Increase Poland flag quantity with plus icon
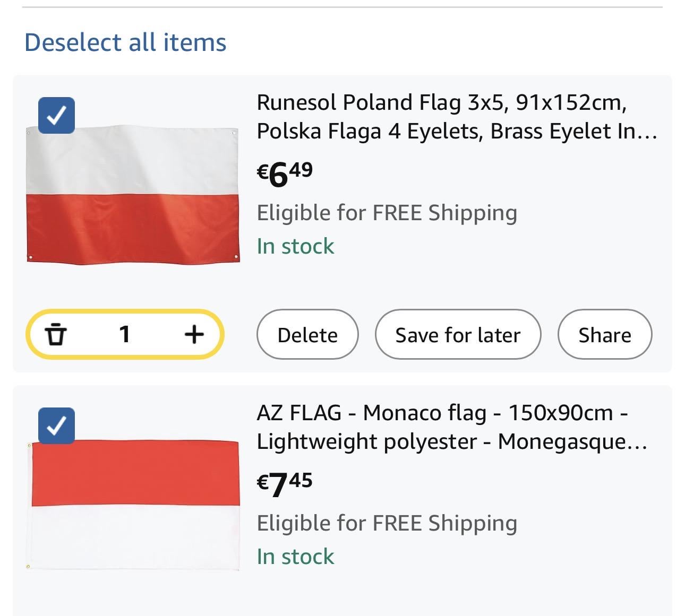 194,334
